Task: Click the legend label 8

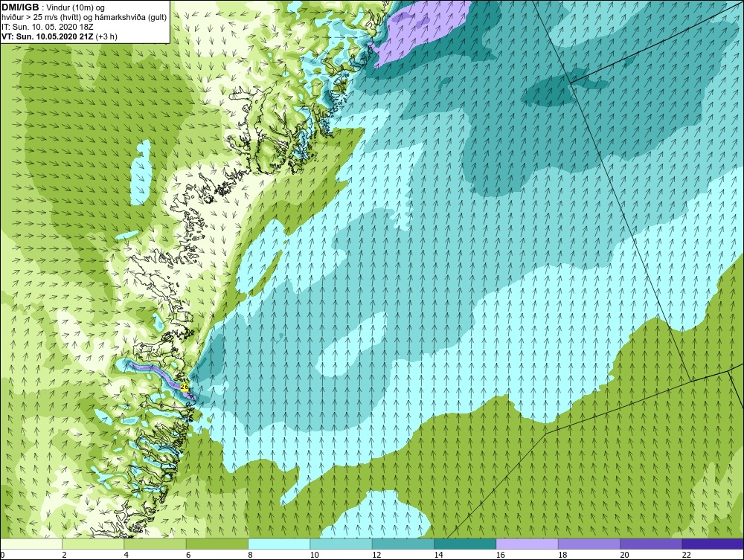Action: pyautogui.click(x=251, y=556)
